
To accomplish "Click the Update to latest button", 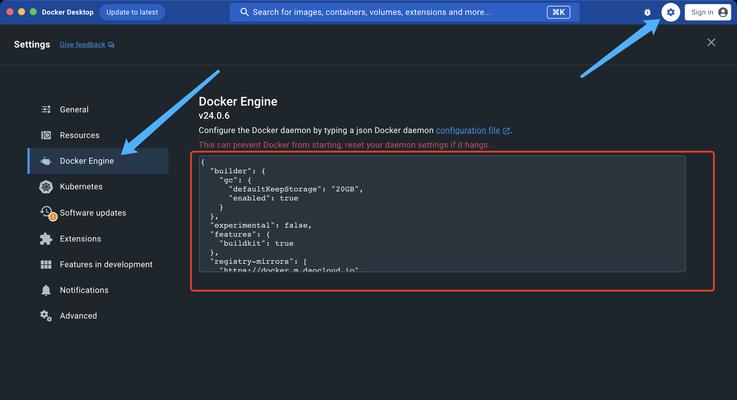I will click(132, 12).
